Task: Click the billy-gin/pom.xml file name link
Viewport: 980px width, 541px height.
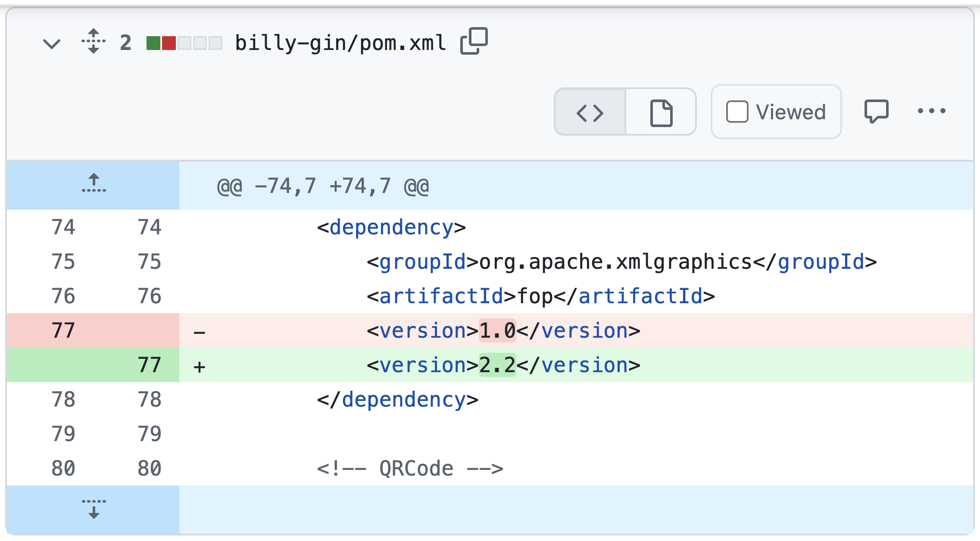Action: 340,43
